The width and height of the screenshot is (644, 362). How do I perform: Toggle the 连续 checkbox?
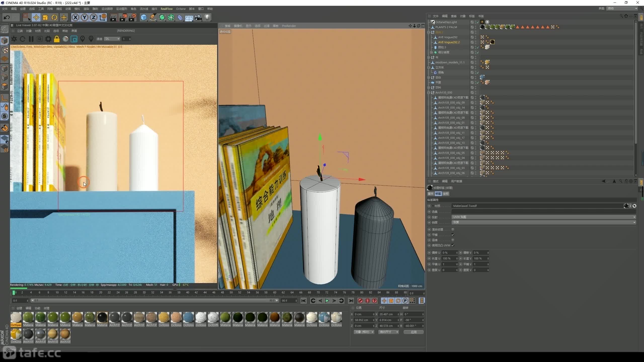coord(453,240)
